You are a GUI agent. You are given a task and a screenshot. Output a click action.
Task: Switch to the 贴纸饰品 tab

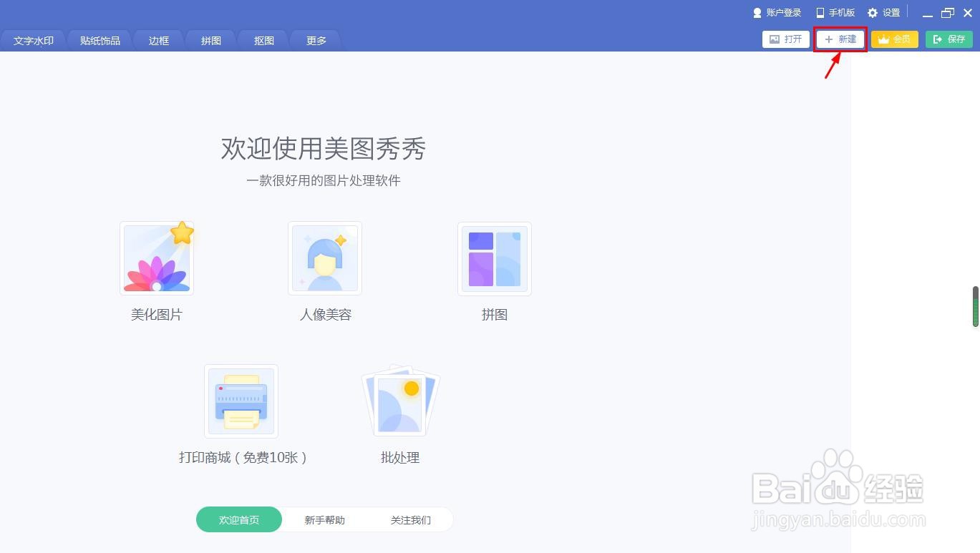100,41
